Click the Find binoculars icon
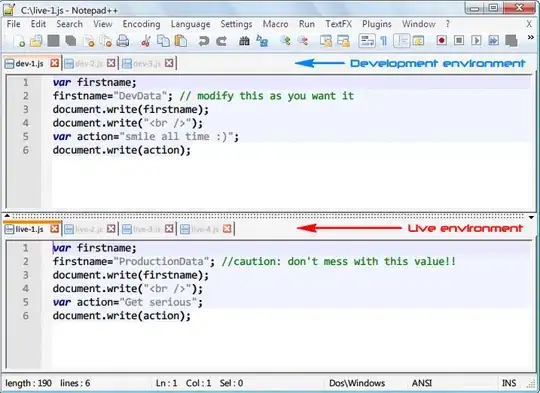The height and width of the screenshot is (393, 540). pos(244,41)
